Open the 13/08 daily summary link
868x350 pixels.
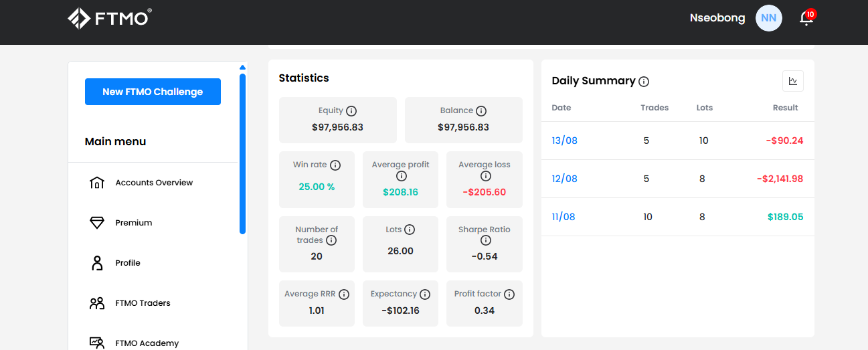coord(564,141)
